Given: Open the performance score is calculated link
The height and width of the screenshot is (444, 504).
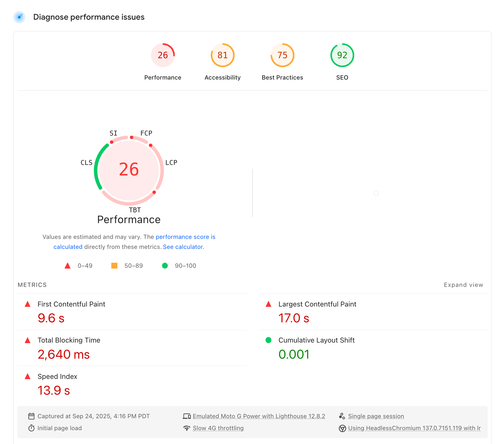Looking at the screenshot, I should click(185, 237).
